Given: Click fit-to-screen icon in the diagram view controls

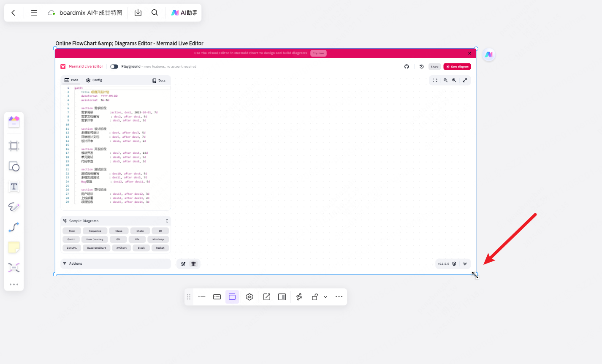Looking at the screenshot, I should (x=435, y=80).
